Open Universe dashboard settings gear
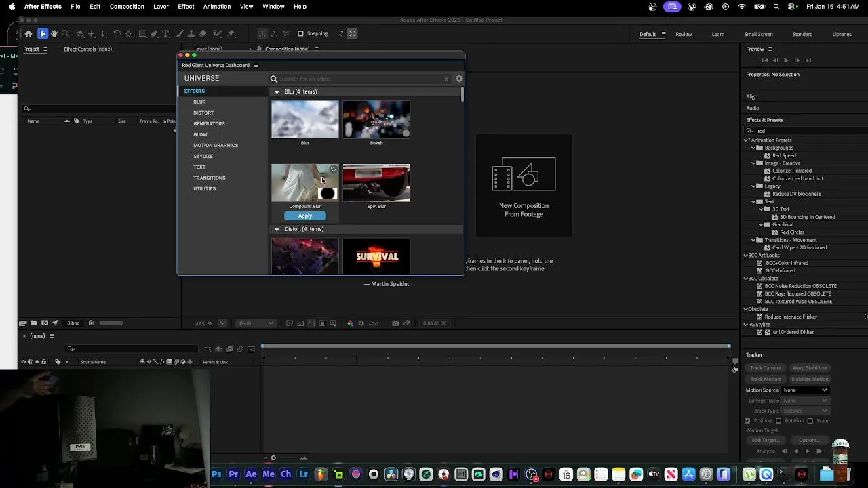The width and height of the screenshot is (868, 488). click(x=459, y=79)
